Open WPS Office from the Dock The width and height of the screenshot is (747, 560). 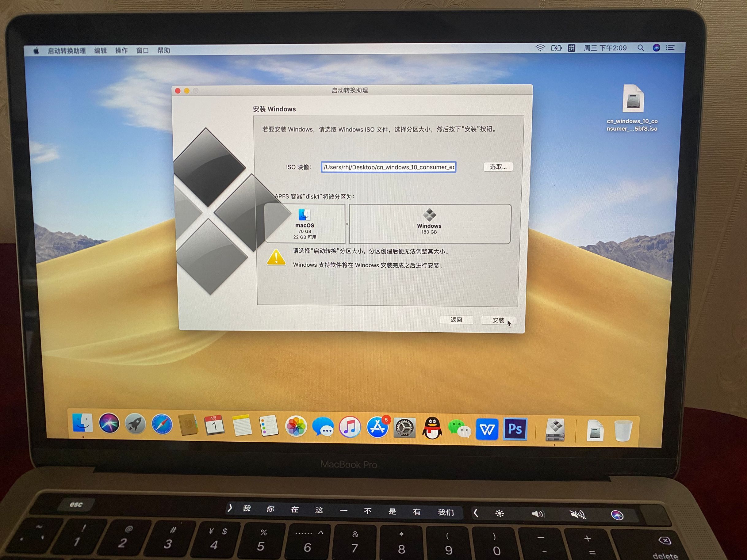tap(486, 429)
